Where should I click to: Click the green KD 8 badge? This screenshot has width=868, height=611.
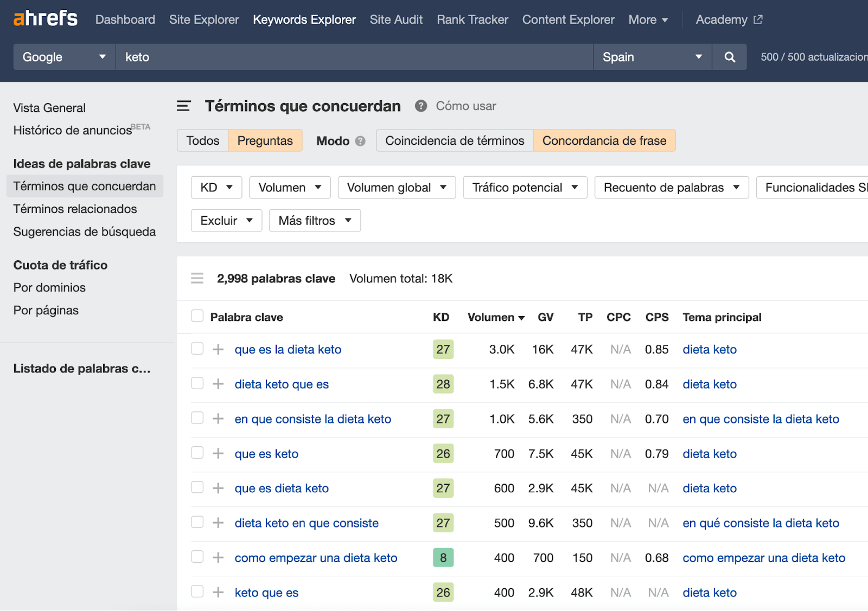point(443,558)
